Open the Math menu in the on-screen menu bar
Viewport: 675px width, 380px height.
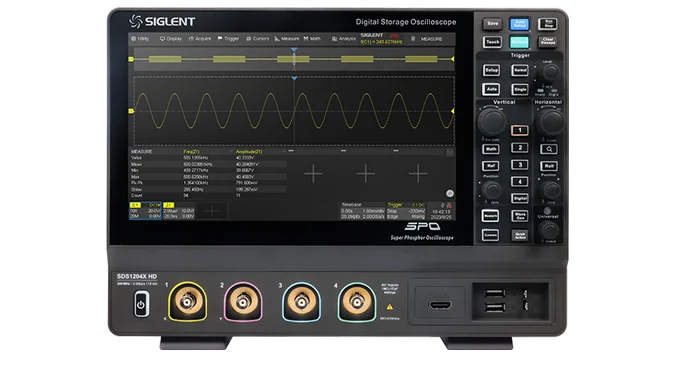[312, 39]
